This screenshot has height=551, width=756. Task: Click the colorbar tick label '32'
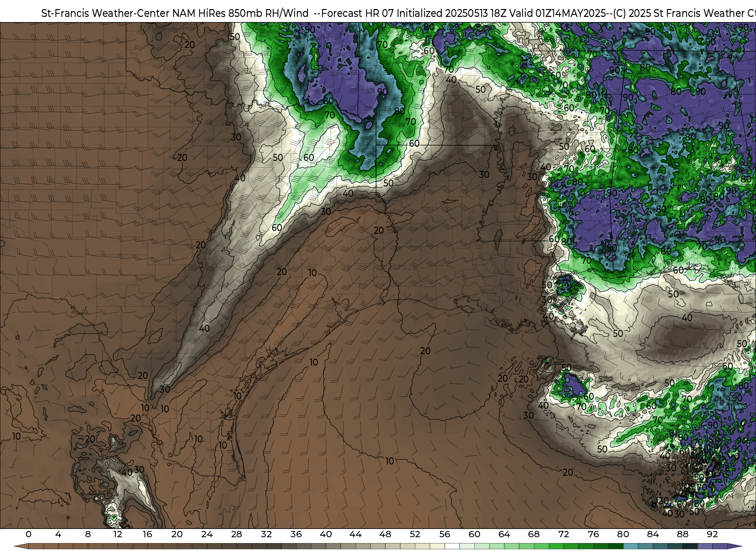[x=266, y=534]
